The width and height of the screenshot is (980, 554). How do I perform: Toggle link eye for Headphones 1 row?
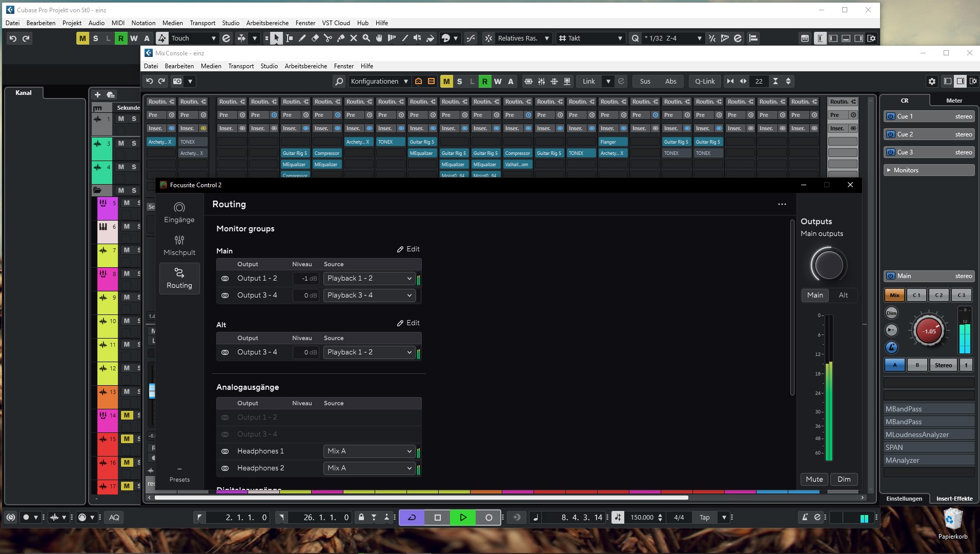224,451
